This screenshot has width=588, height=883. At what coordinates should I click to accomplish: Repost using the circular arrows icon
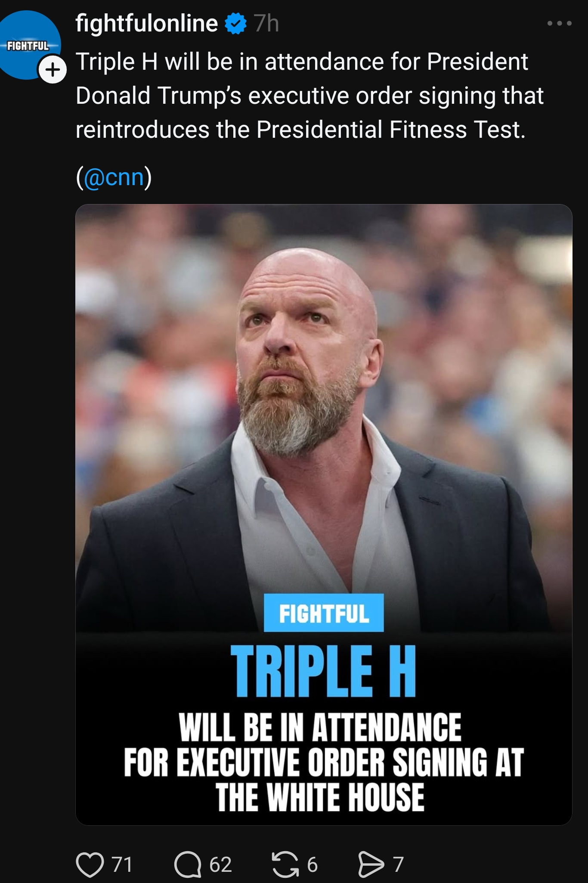point(286,864)
